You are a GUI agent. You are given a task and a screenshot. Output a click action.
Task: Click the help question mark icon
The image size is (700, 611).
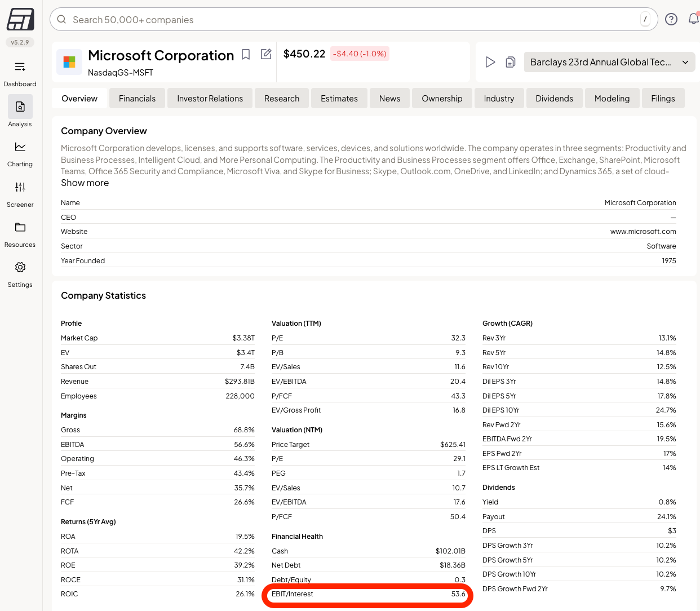(x=671, y=19)
